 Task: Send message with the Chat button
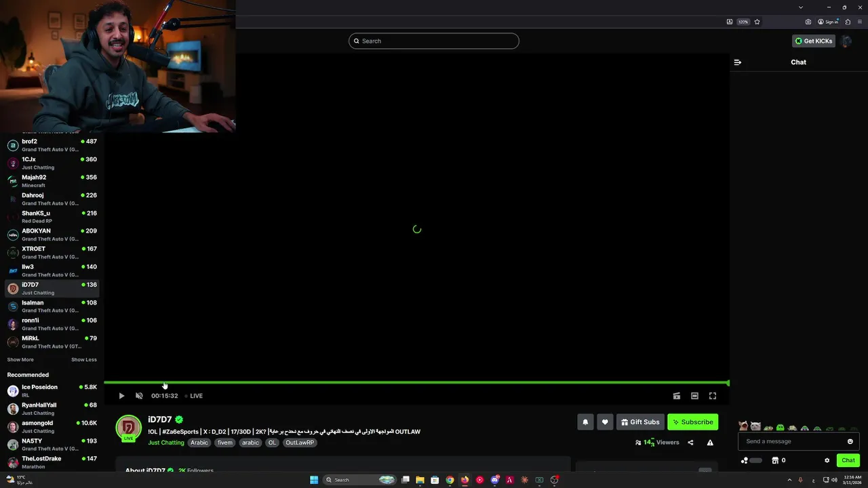(848, 460)
